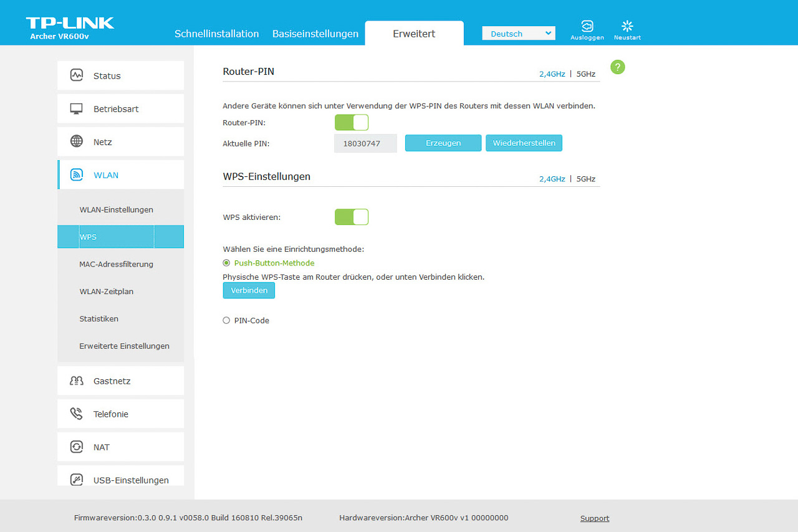Open the Schnellinstallation tab
This screenshot has height=532, width=798.
[x=216, y=34]
